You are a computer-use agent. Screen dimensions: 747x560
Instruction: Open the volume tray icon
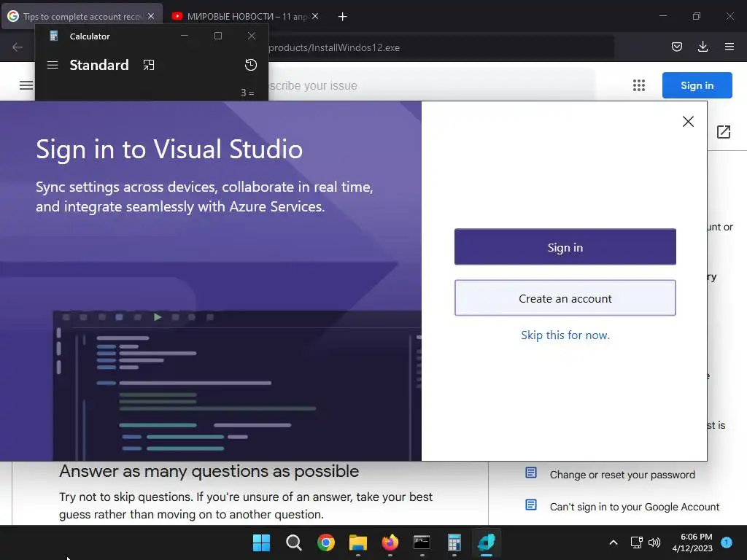654,542
